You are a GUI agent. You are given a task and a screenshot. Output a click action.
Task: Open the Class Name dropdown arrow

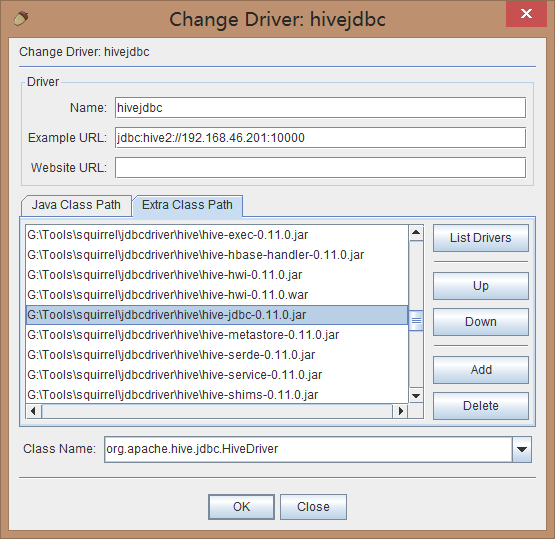(x=522, y=449)
